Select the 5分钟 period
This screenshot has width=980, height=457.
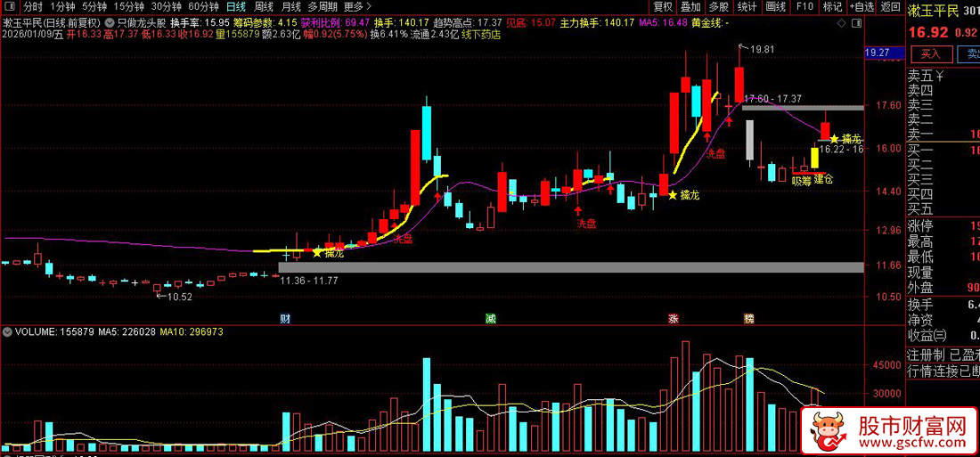[x=93, y=7]
